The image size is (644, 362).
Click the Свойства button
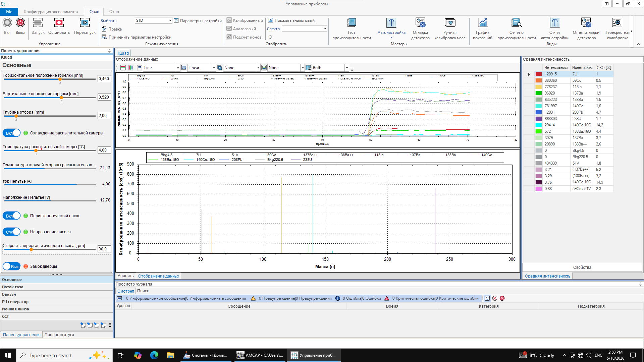pyautogui.click(x=582, y=267)
